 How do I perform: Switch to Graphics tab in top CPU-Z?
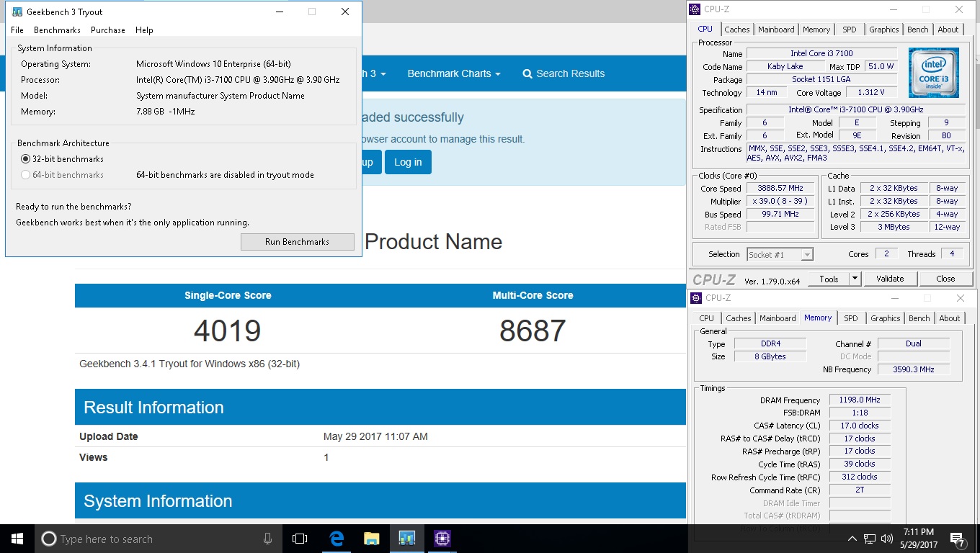pos(883,30)
